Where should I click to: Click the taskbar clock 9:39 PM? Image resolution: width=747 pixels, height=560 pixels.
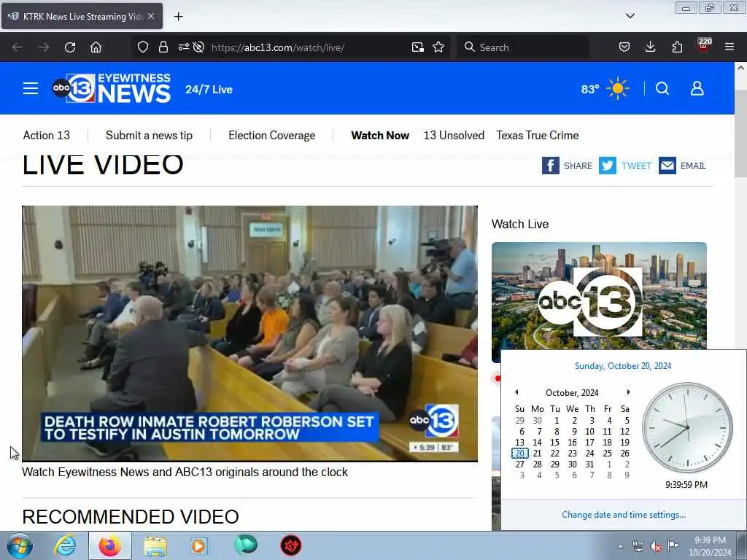(710, 546)
